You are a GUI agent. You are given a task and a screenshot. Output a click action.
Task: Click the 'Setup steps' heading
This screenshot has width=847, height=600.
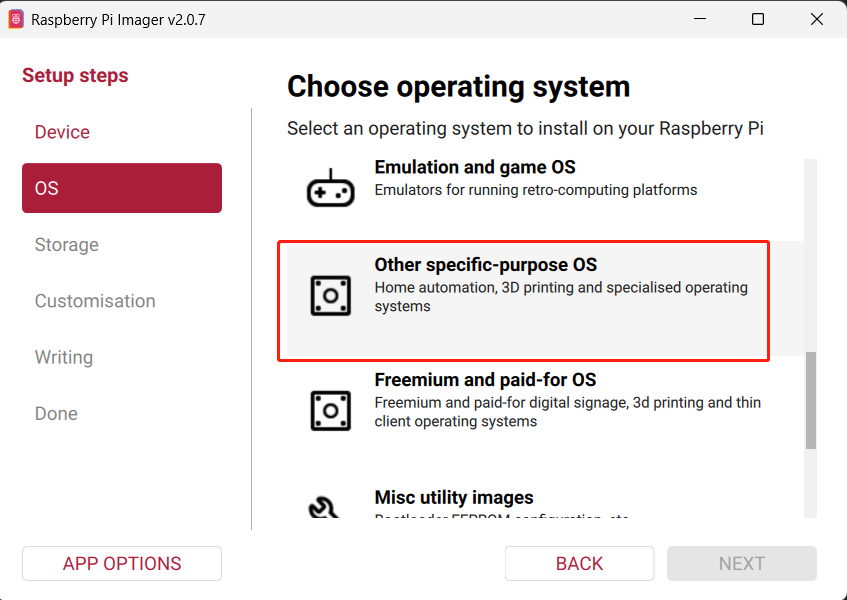pos(75,75)
